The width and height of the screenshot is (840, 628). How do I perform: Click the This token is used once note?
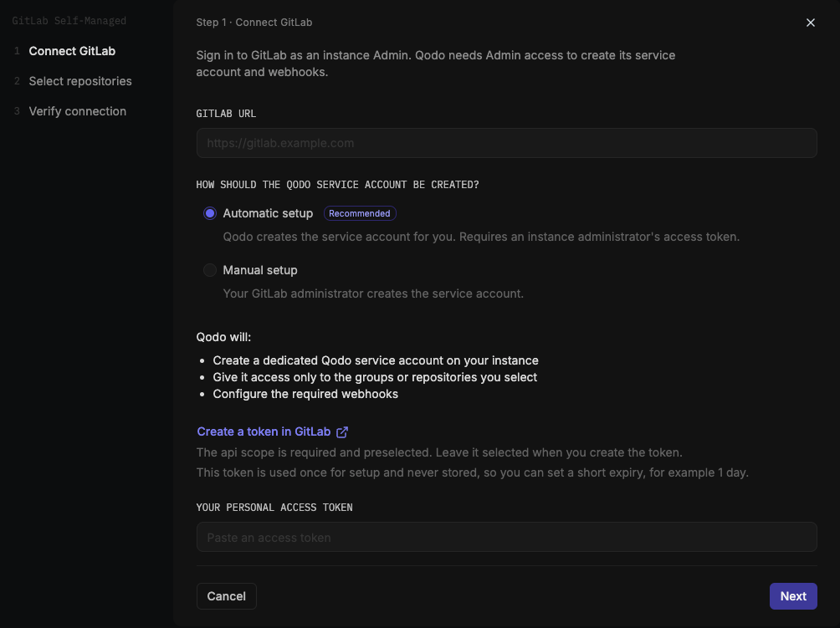click(x=473, y=472)
